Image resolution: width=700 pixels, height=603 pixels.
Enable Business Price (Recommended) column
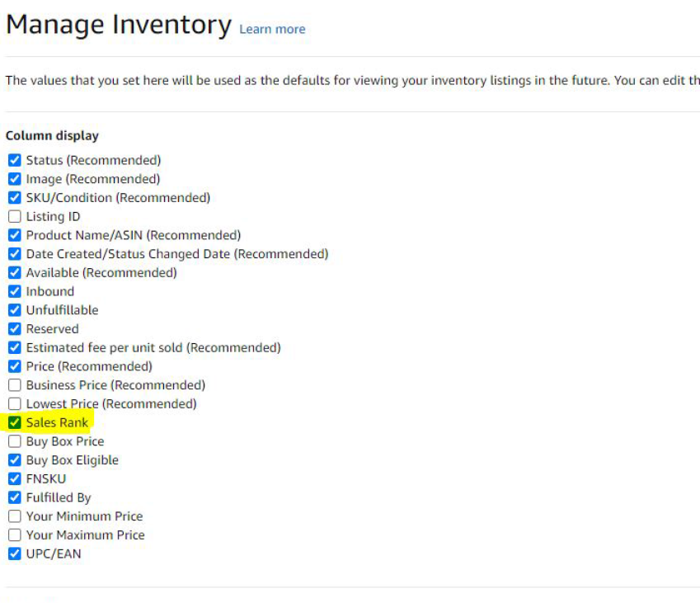tap(14, 385)
